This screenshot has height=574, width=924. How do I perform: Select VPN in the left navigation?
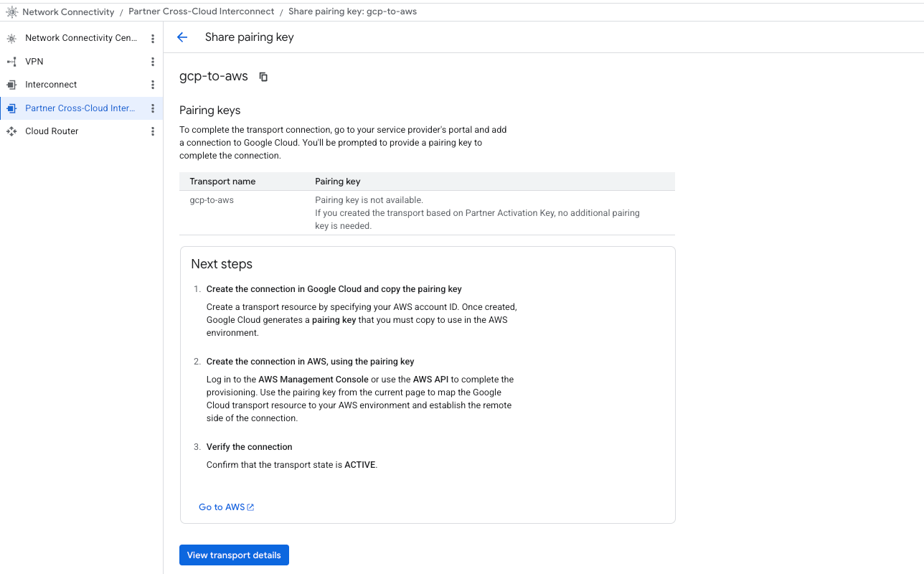click(x=34, y=62)
